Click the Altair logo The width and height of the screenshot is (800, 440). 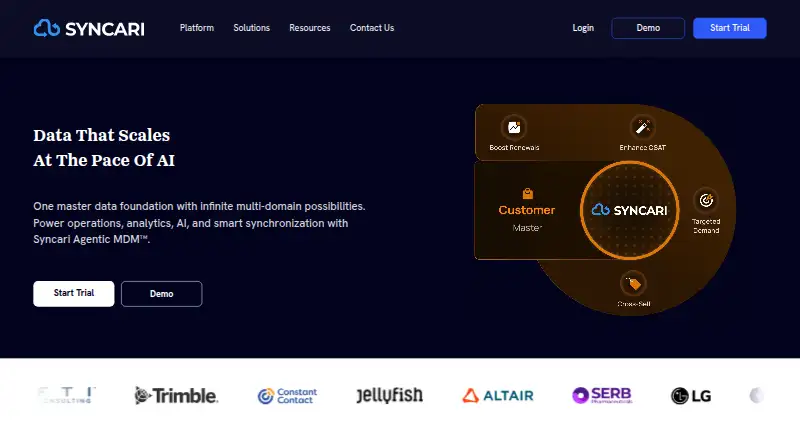tap(498, 396)
